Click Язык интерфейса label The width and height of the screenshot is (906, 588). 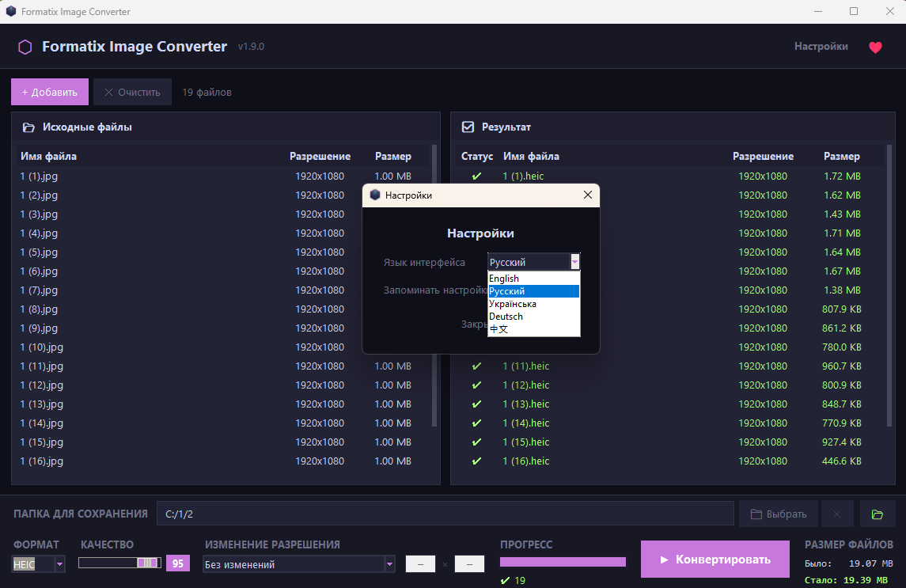pos(424,263)
